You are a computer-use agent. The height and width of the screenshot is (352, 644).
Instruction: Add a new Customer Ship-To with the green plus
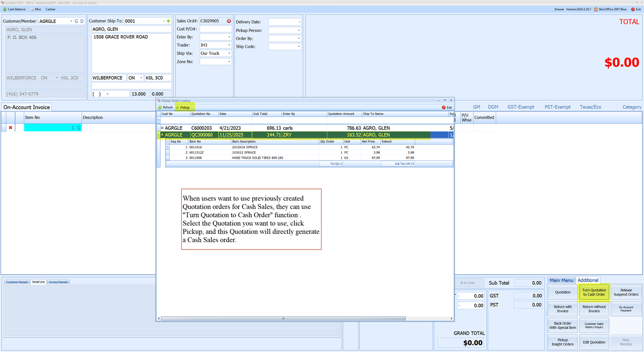tap(168, 21)
